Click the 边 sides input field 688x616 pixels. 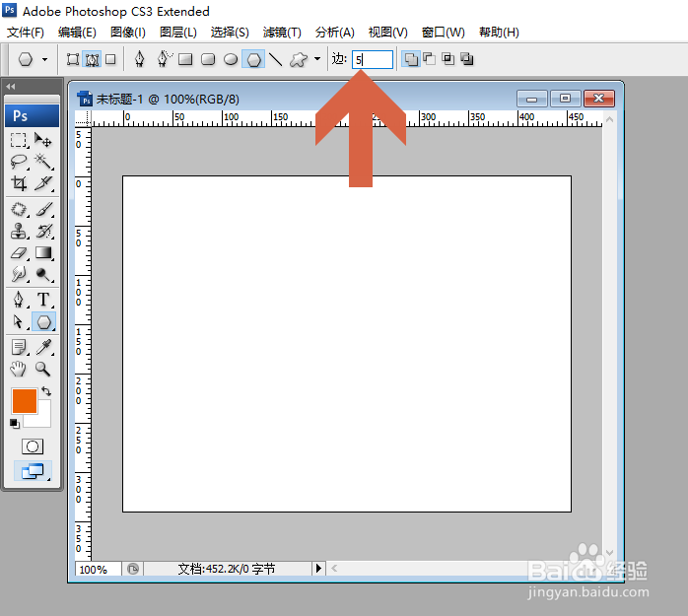coord(372,59)
